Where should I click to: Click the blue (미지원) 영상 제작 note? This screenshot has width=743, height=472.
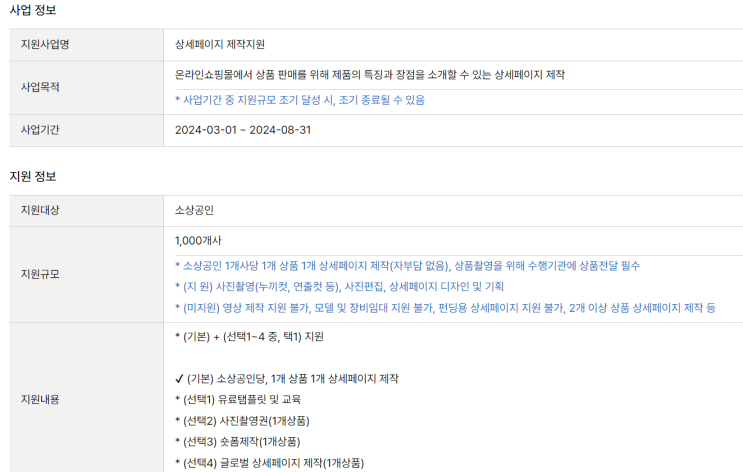(444, 308)
